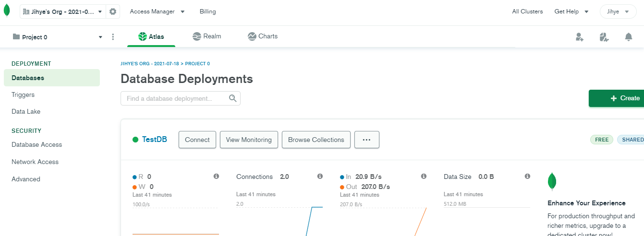This screenshot has height=236, width=644.
Task: Click info icon beside Data Size
Action: coord(527,177)
